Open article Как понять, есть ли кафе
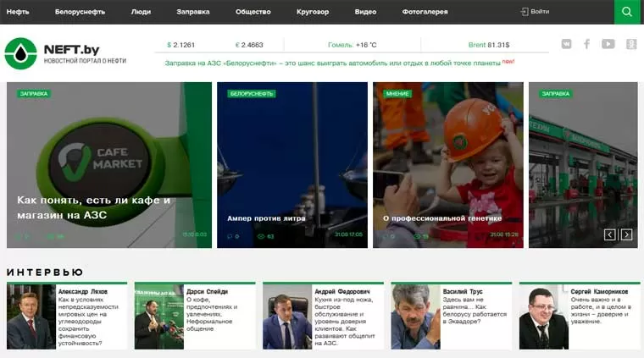 click(94, 207)
